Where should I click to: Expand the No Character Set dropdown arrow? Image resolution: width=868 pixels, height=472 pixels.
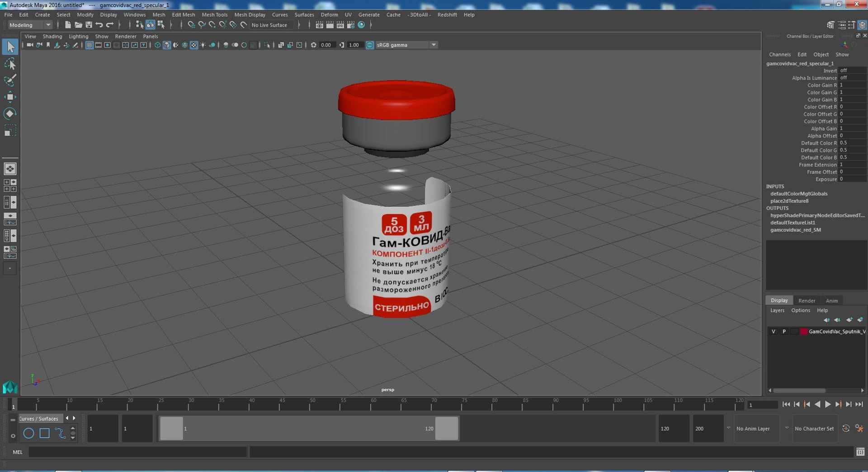point(787,428)
